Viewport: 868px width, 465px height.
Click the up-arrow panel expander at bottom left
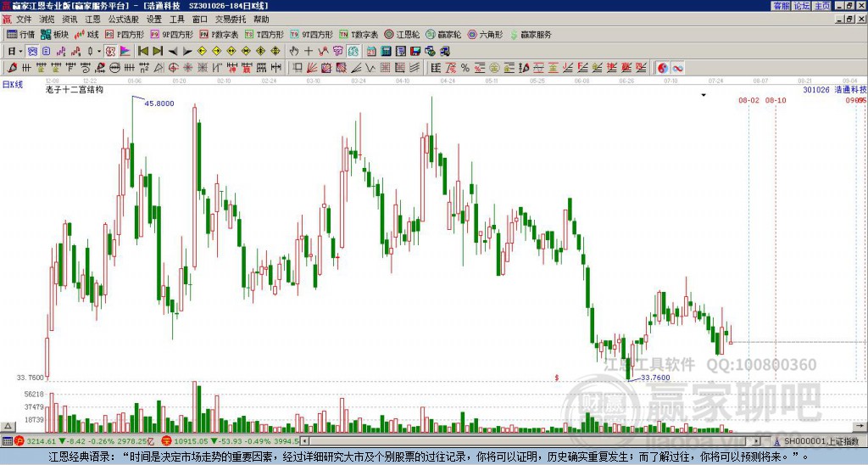(x=8, y=426)
